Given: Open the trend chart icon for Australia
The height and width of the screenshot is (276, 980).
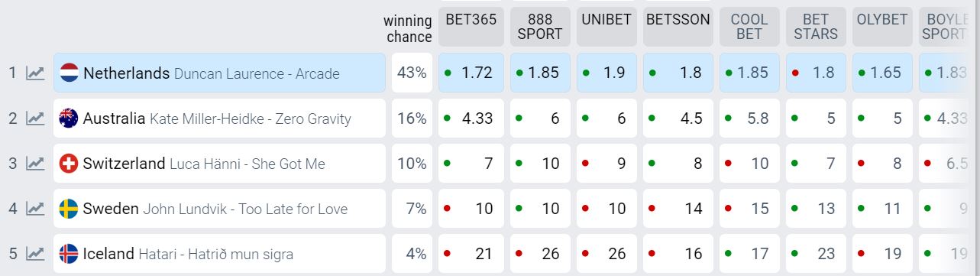Looking at the screenshot, I should (35, 119).
